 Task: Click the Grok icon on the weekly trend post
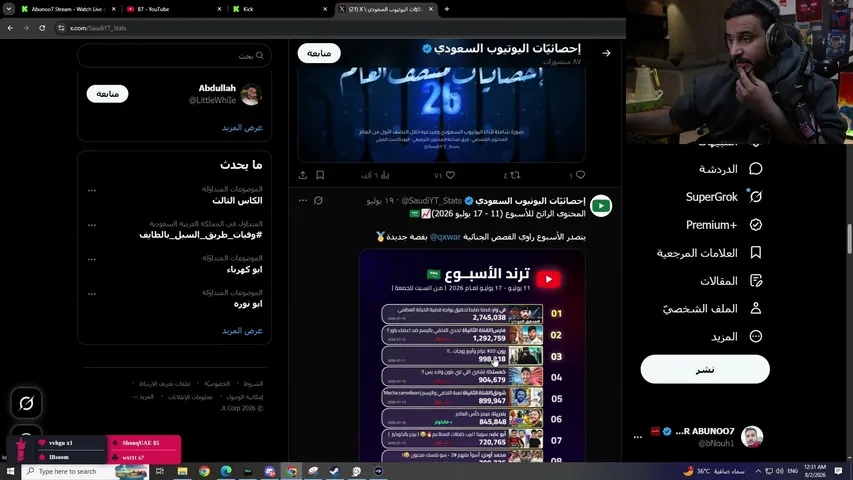pos(318,200)
